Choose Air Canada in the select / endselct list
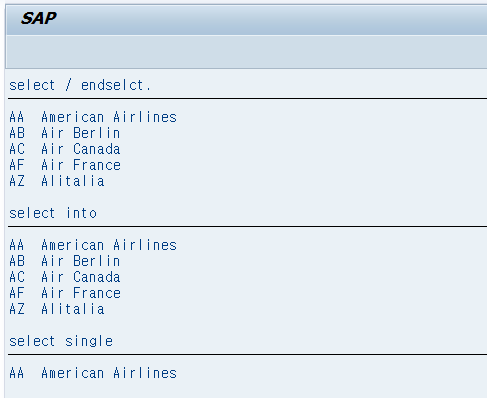The image size is (487, 398). coord(80,149)
